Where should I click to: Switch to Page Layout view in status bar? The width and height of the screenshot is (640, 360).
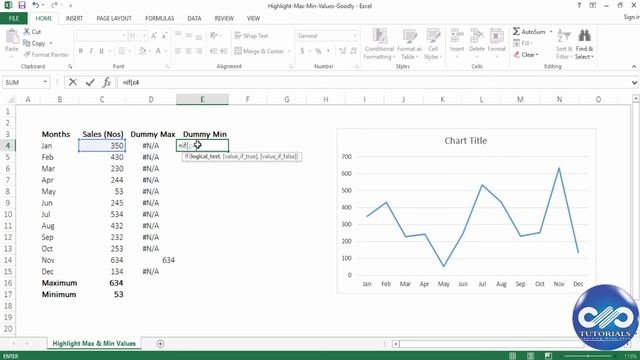pyautogui.click(x=531, y=356)
